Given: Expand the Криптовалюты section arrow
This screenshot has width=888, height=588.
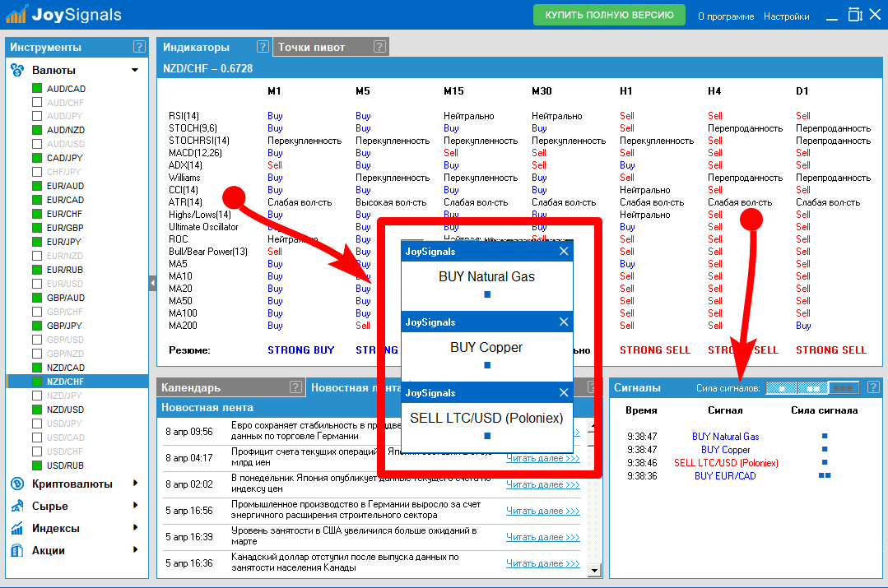Looking at the screenshot, I should pyautogui.click(x=135, y=484).
